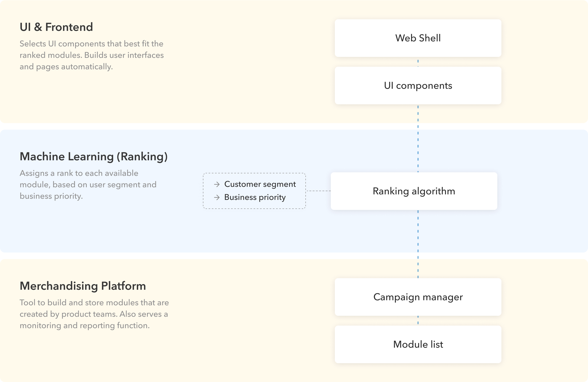The image size is (588, 382).
Task: Select the Business priority label
Action: 255,197
